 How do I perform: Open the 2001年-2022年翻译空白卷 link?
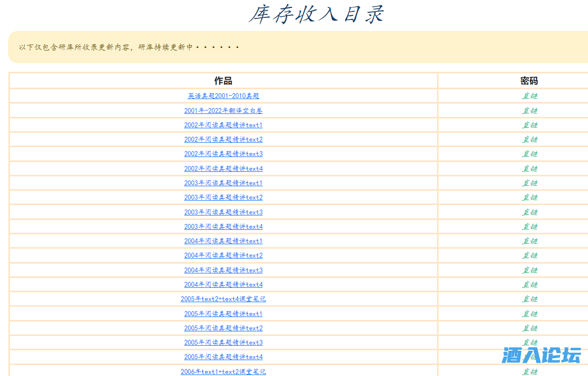point(223,110)
